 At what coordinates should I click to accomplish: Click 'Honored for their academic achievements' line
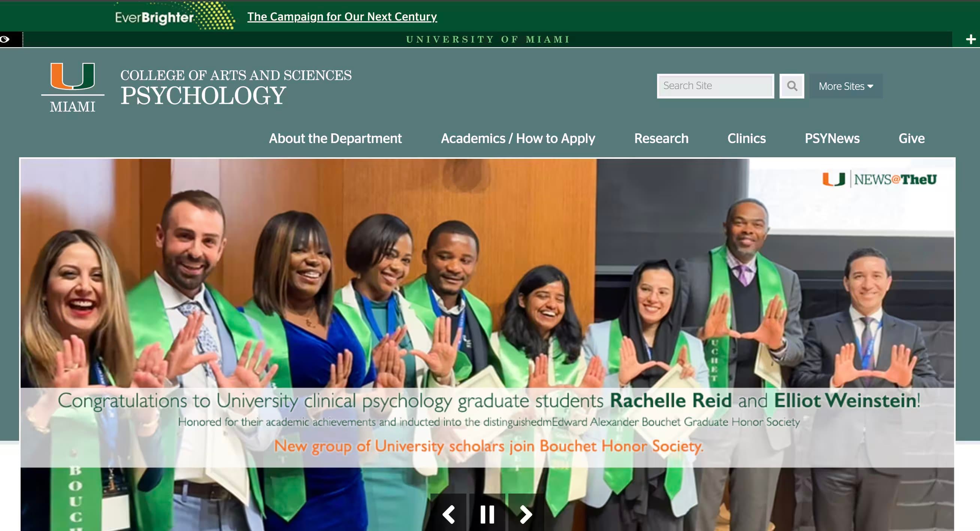coord(489,422)
